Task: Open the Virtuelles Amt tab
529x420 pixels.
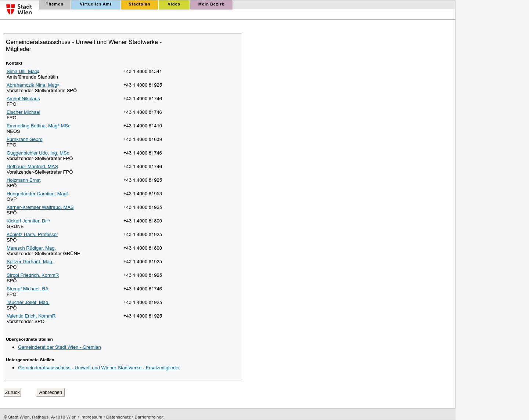Action: pyautogui.click(x=96, y=4)
